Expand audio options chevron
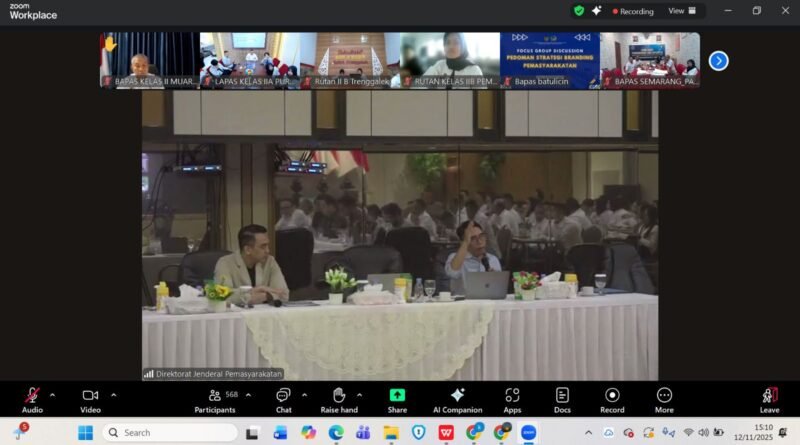 [x=54, y=394]
